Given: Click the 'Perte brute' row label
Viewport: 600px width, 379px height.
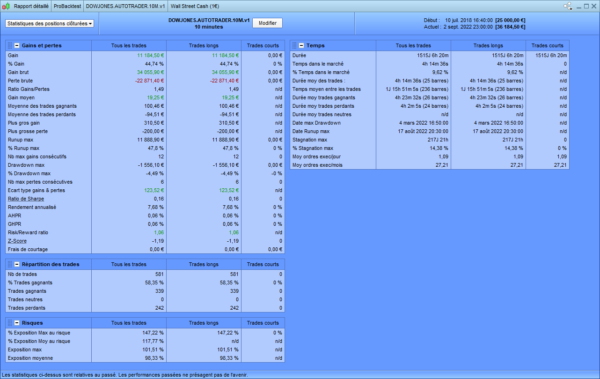Looking at the screenshot, I should click(x=20, y=81).
